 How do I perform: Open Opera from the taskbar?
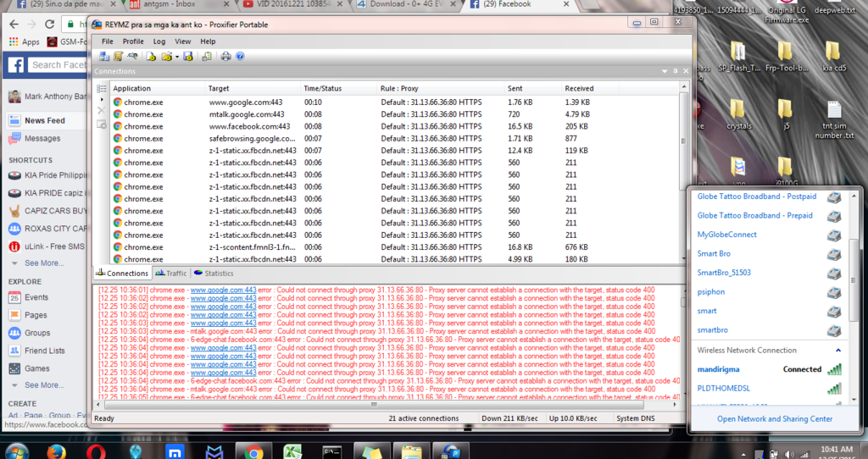97,452
